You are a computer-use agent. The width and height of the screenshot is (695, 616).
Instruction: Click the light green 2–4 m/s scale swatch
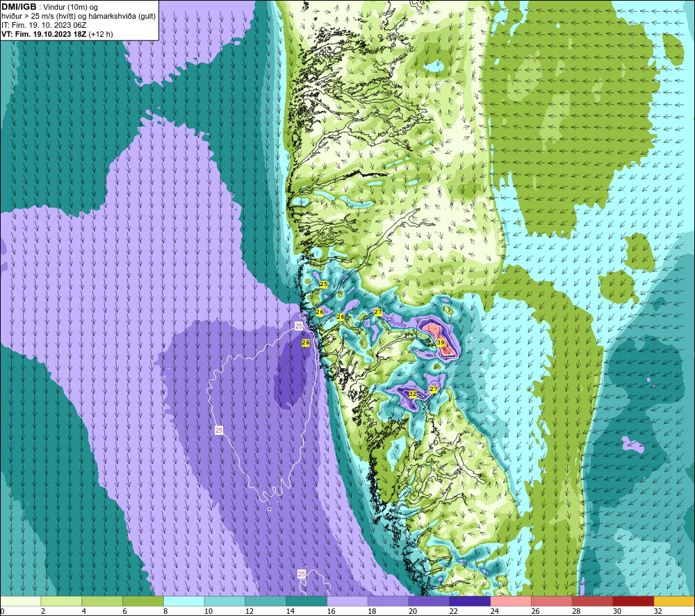click(x=61, y=601)
